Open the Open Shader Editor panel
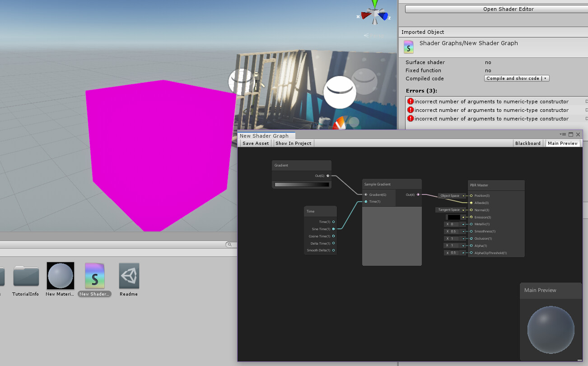This screenshot has height=366, width=588. (x=508, y=9)
